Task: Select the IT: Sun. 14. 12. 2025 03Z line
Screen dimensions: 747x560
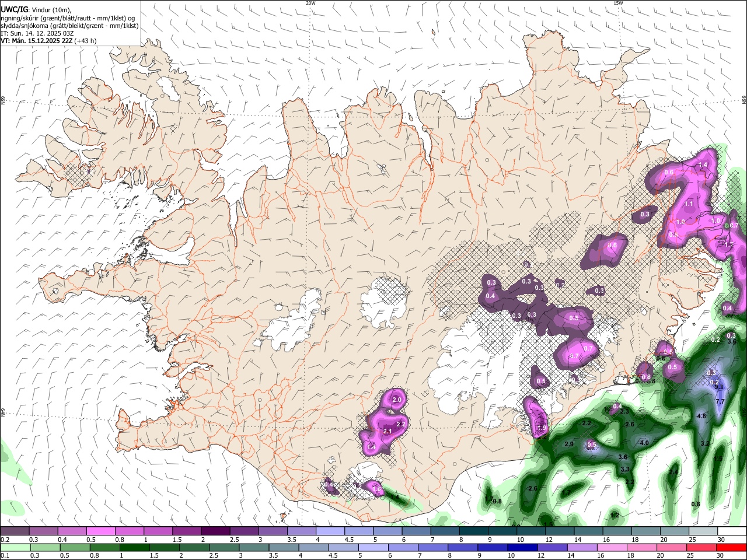Action: coord(37,33)
